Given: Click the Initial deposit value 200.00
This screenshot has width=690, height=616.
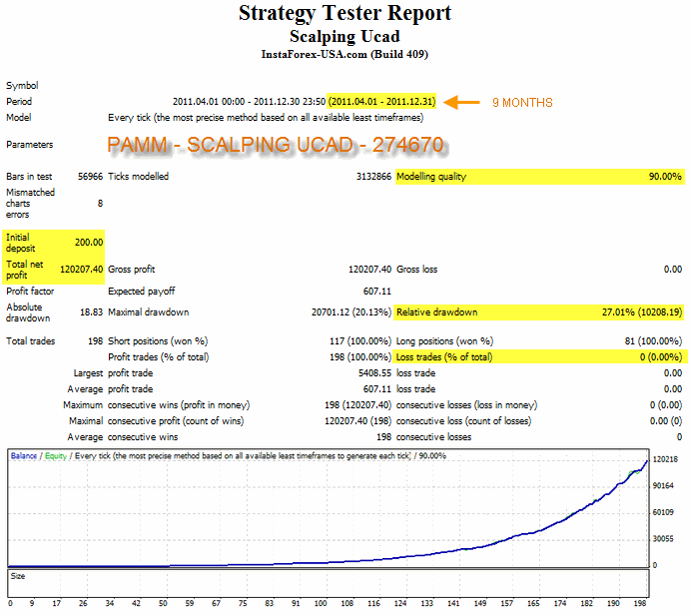Looking at the screenshot, I should pos(89,243).
